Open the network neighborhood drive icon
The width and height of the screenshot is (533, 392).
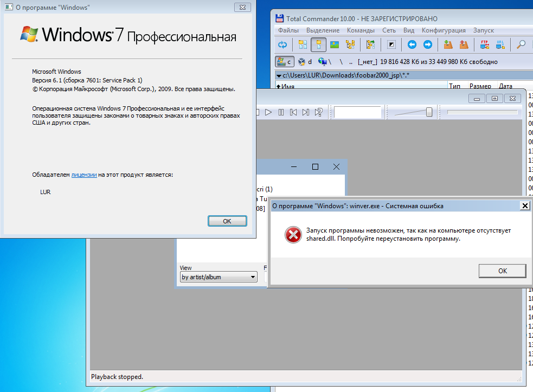325,61
